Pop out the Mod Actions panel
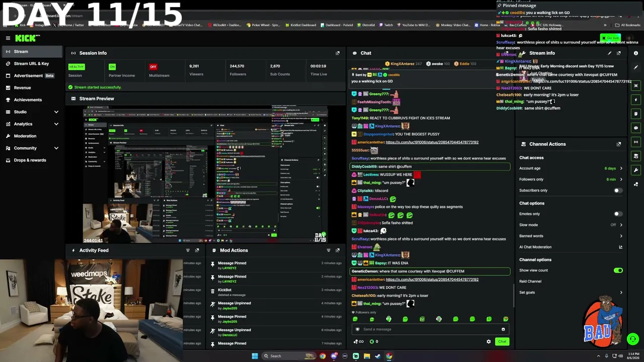644x362 pixels. (338, 250)
